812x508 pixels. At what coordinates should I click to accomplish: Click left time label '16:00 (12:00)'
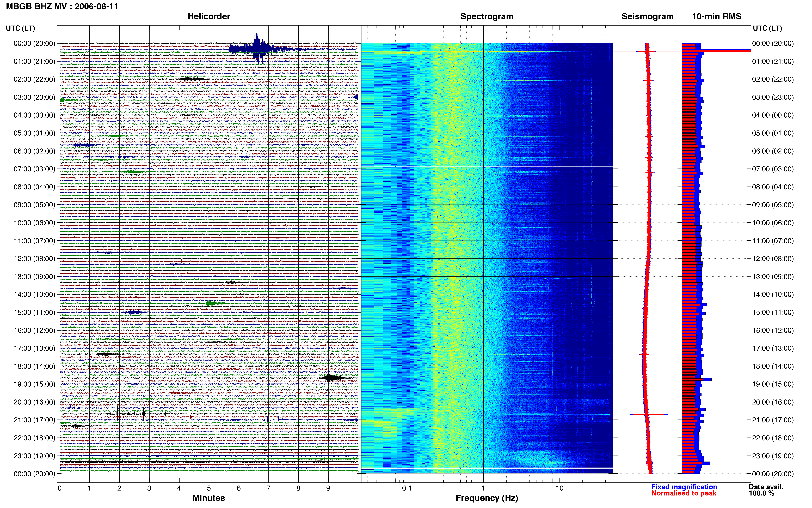35,330
